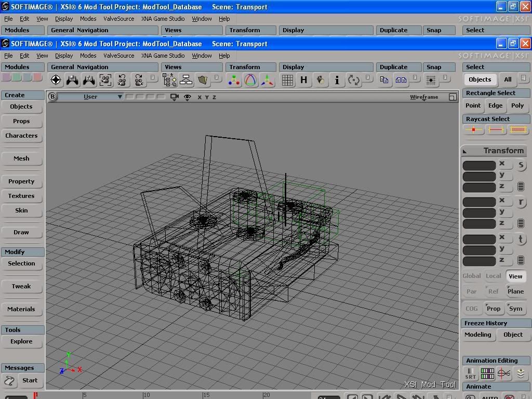
Task: Toggle the Objects selection filter
Action: (480, 79)
